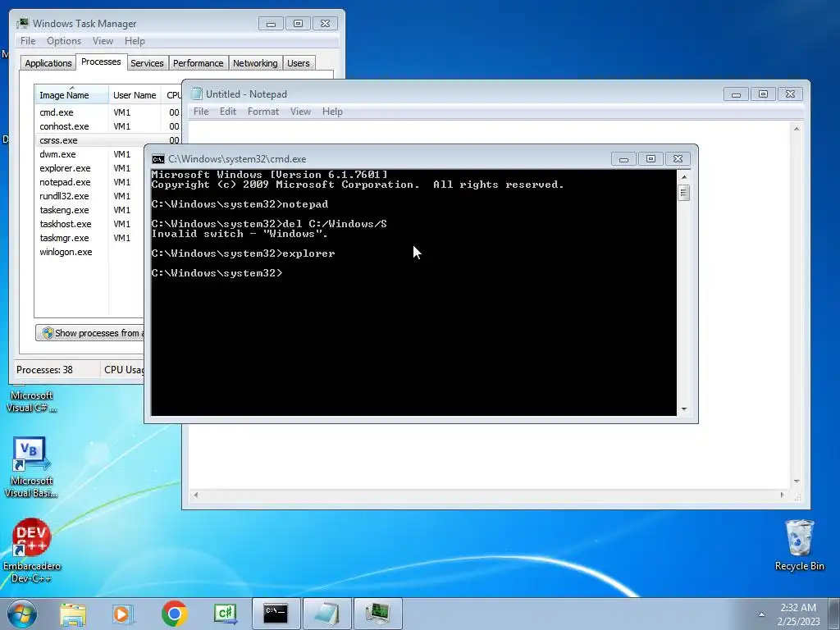Minimize the cmd.exe window
Viewport: 840px width, 630px height.
point(623,159)
